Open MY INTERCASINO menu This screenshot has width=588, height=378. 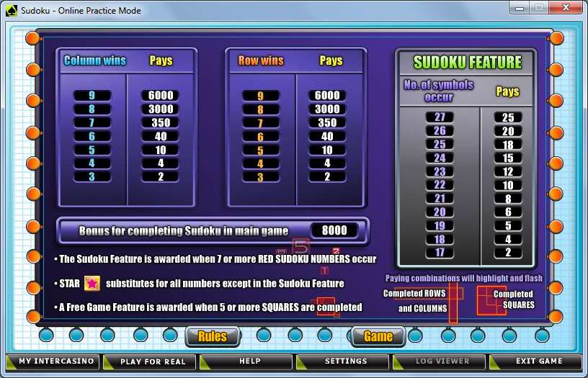point(53,361)
